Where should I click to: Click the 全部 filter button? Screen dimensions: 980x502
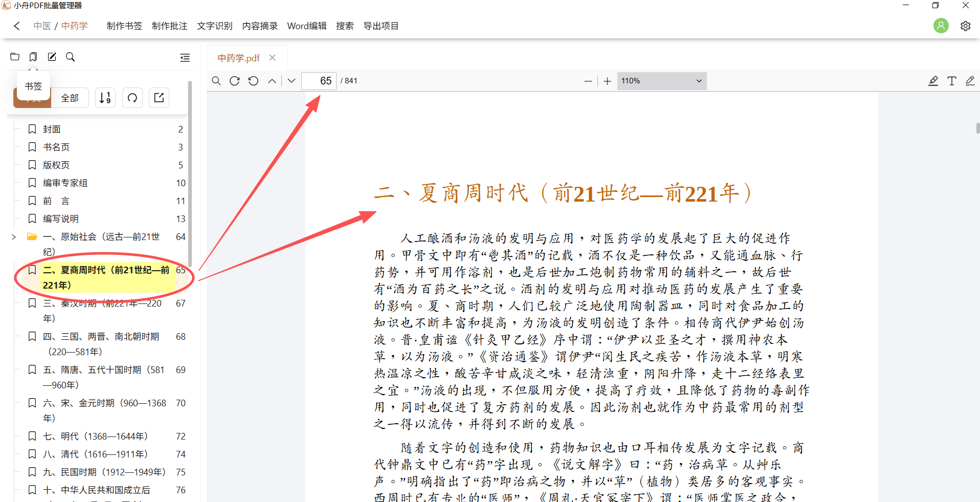click(x=70, y=98)
